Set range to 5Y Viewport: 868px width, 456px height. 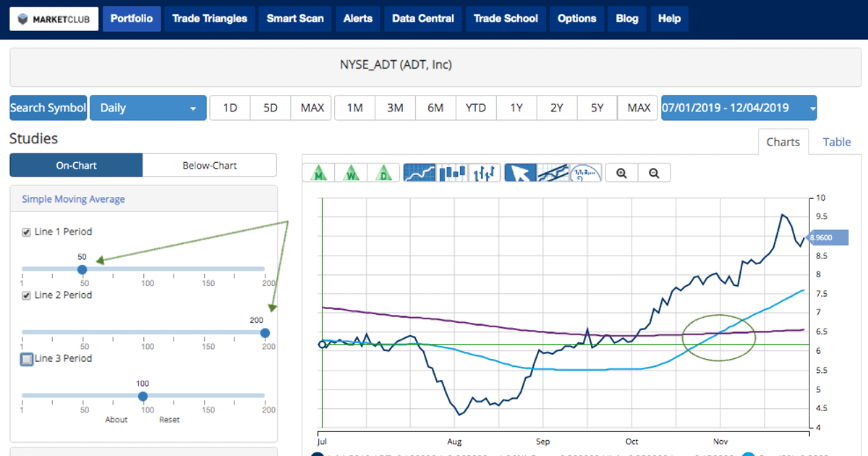(x=597, y=108)
